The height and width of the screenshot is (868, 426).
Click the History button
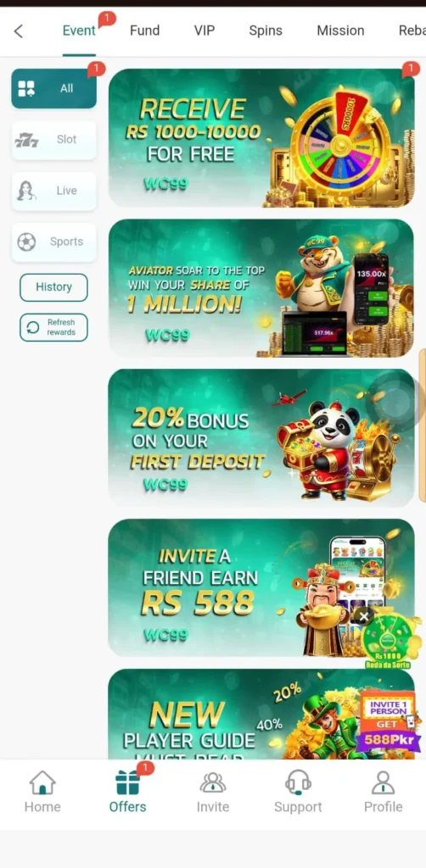[x=53, y=287]
